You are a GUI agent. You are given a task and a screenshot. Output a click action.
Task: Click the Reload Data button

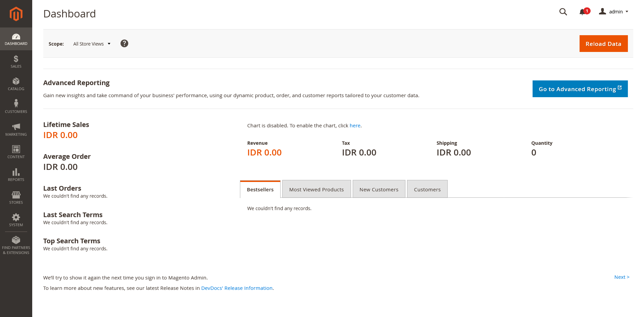click(x=603, y=44)
